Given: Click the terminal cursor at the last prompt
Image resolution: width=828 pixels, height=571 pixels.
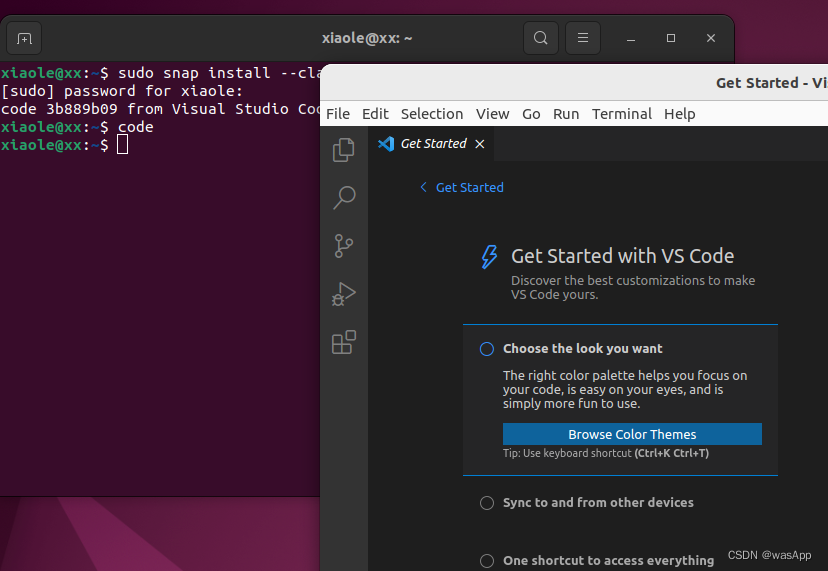Looking at the screenshot, I should [x=123, y=145].
